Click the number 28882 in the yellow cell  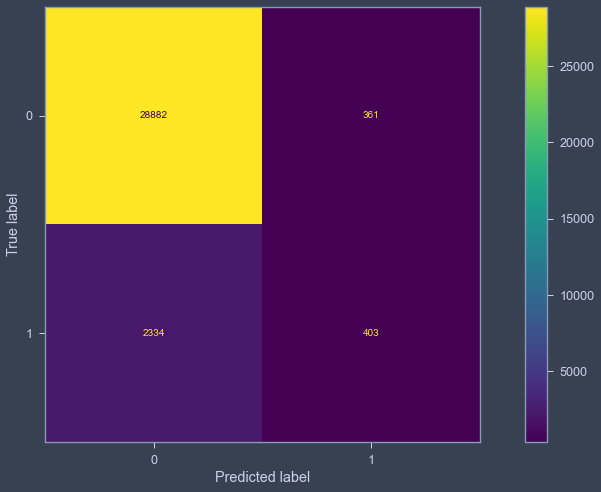click(x=153, y=115)
